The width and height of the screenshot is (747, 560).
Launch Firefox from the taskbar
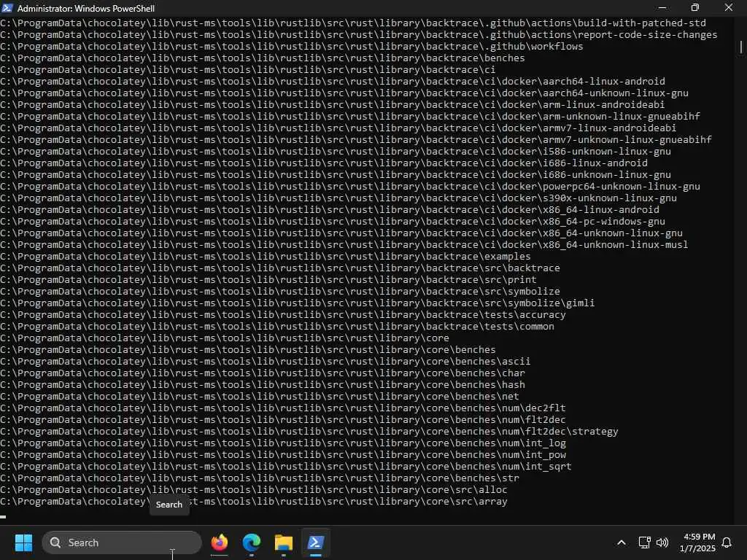(x=219, y=542)
